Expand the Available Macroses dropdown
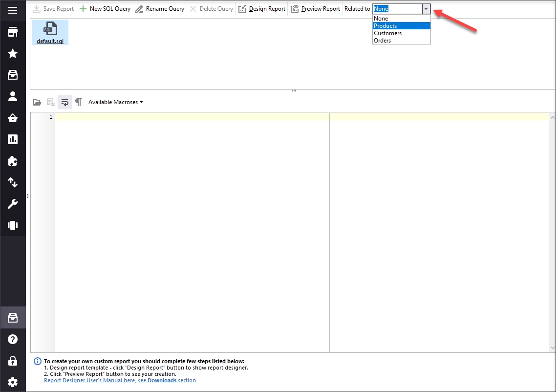 (x=116, y=102)
